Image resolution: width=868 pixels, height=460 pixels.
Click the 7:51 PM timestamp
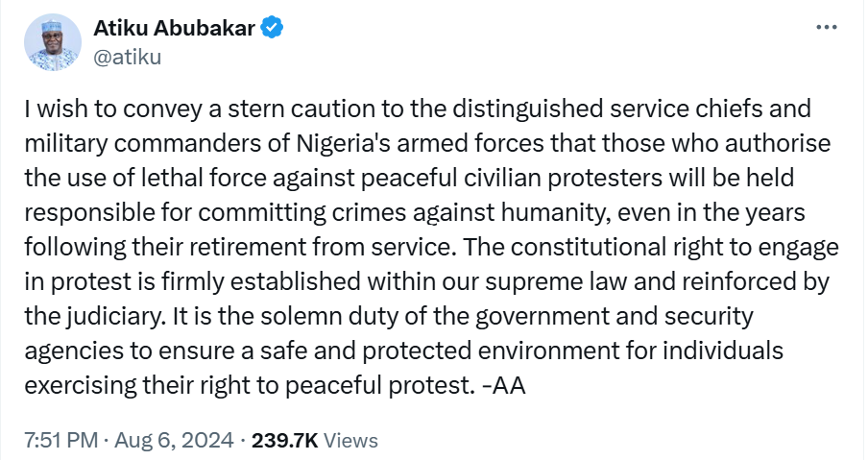tap(60, 440)
